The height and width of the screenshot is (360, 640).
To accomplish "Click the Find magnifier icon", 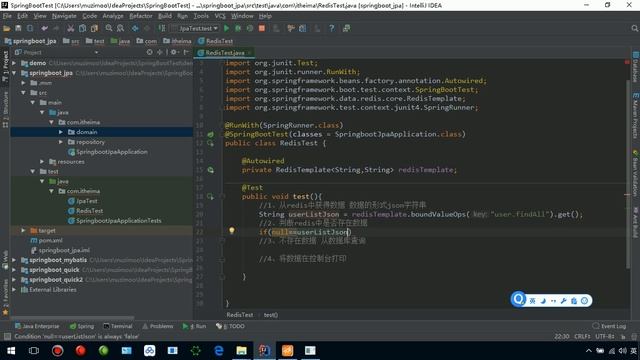I will (x=109, y=28).
